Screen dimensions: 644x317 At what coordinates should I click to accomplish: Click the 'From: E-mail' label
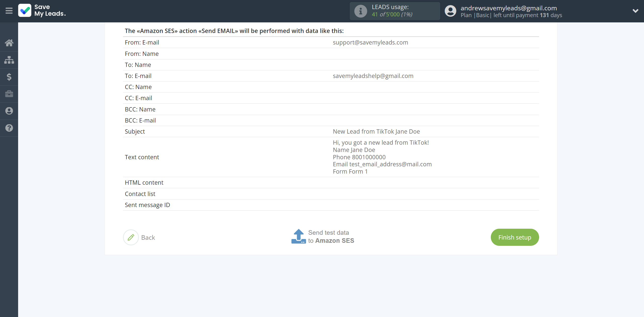point(142,43)
